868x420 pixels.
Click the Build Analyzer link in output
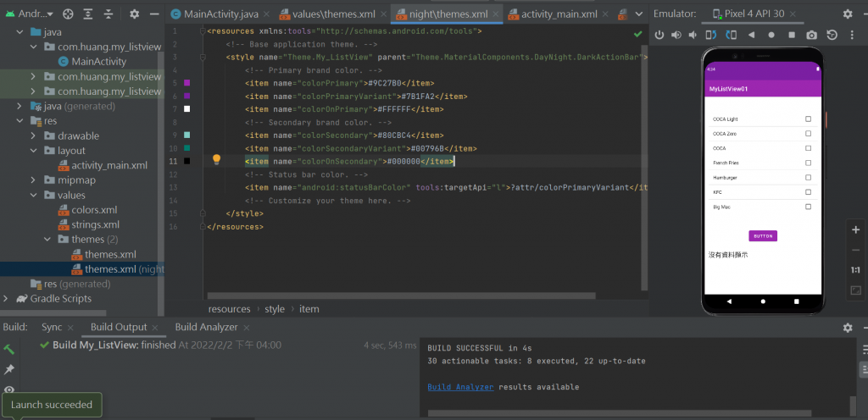point(460,387)
